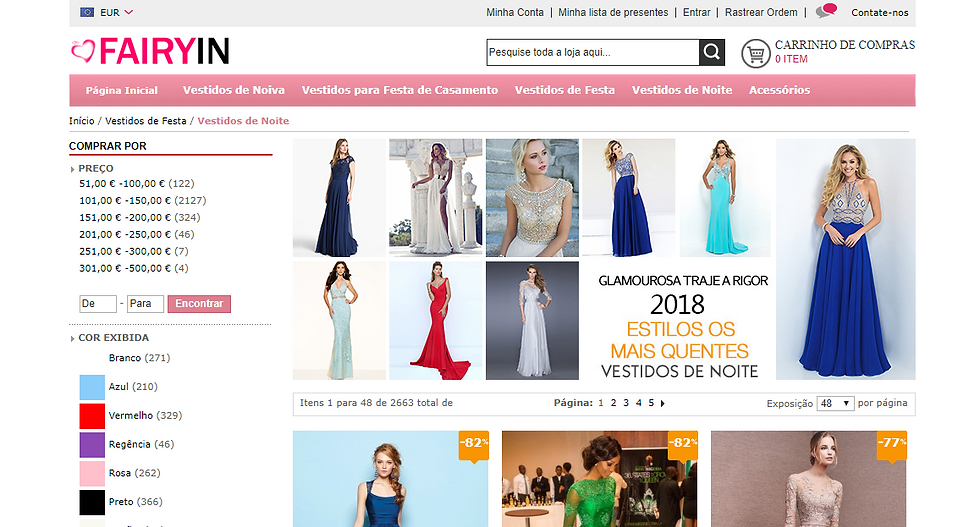Click the Entrar login link

(x=696, y=13)
